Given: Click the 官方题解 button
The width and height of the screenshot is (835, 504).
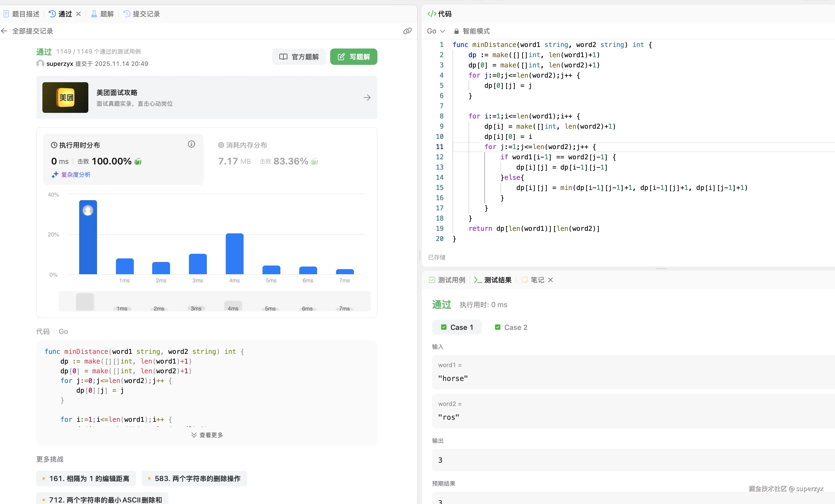Looking at the screenshot, I should coord(299,57).
